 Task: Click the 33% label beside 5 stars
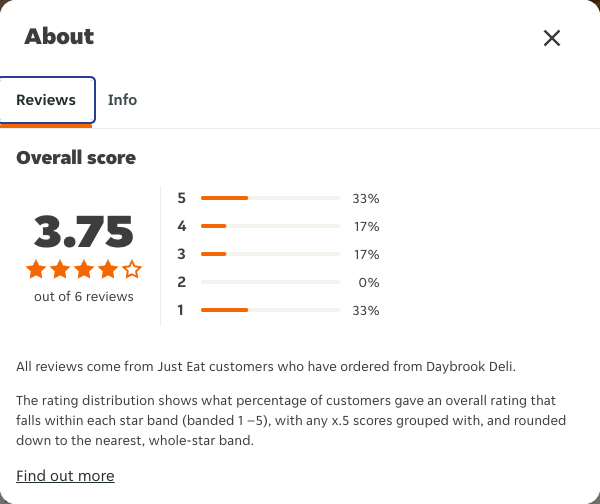coord(366,199)
